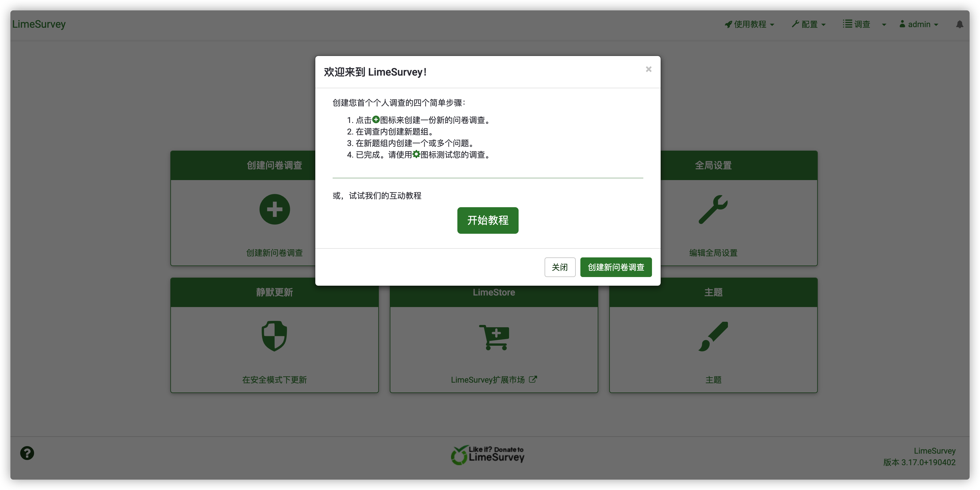Open the admin user menu
Viewport: 980px width, 490px height.
(919, 24)
